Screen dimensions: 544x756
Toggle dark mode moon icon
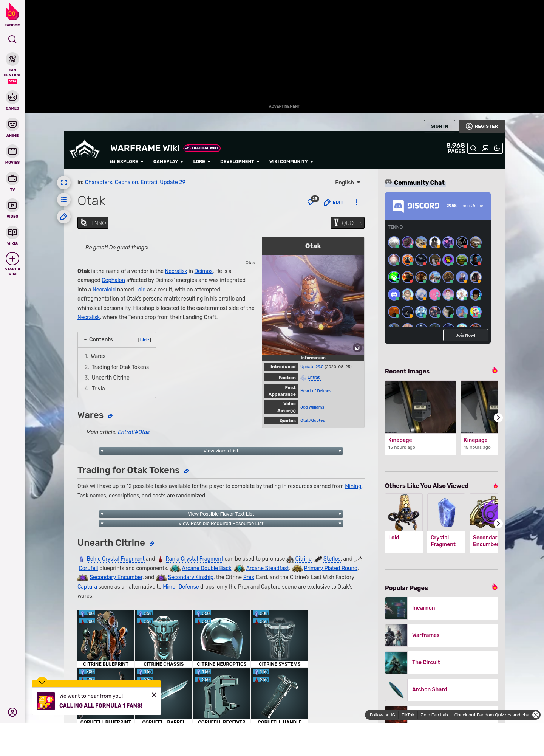pos(497,148)
